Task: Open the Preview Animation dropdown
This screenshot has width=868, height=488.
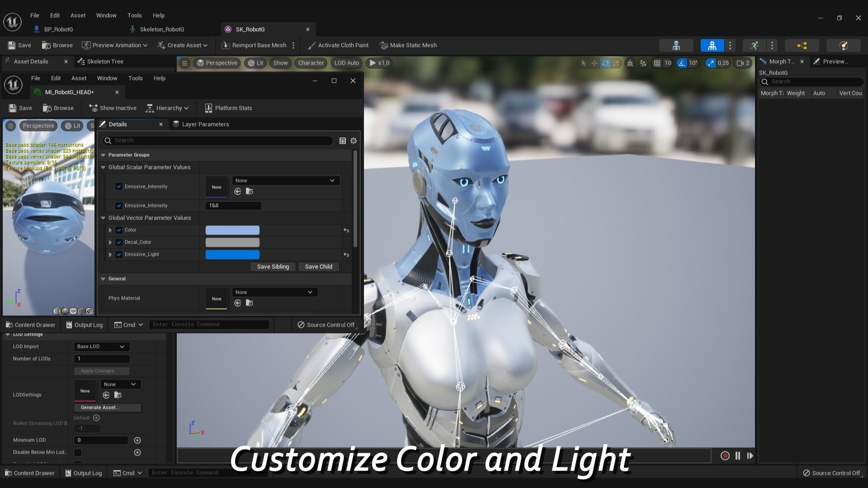Action: [x=114, y=45]
